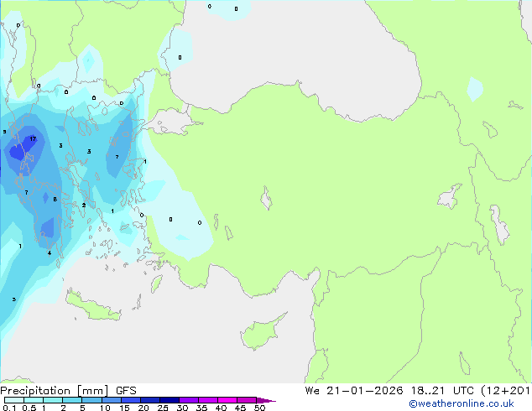Click the date '21-01-2026' in the footer
This screenshot has width=532, height=411.
point(365,391)
